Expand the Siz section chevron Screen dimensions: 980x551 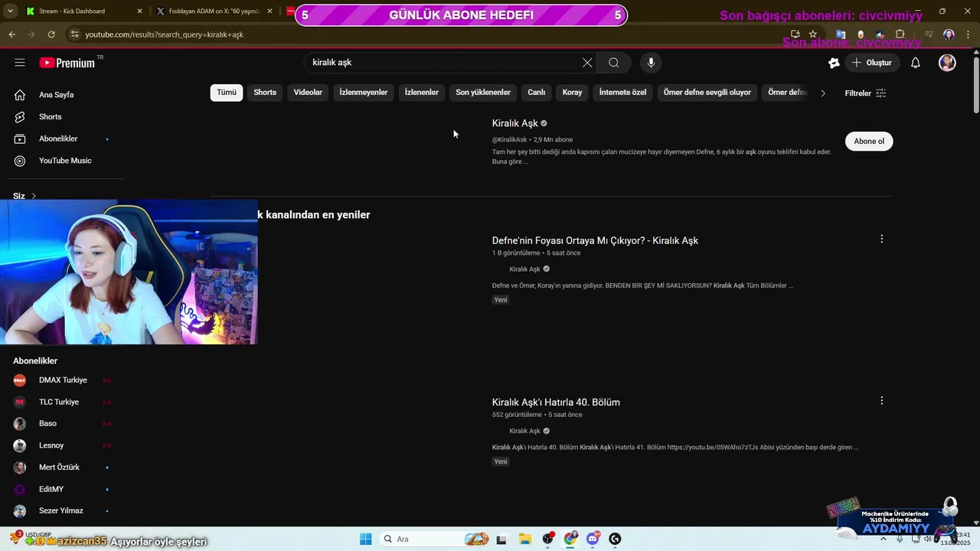point(34,196)
